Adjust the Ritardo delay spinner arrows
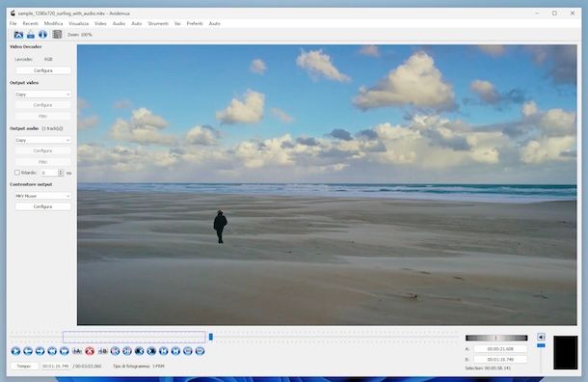588x382 pixels. [x=61, y=173]
